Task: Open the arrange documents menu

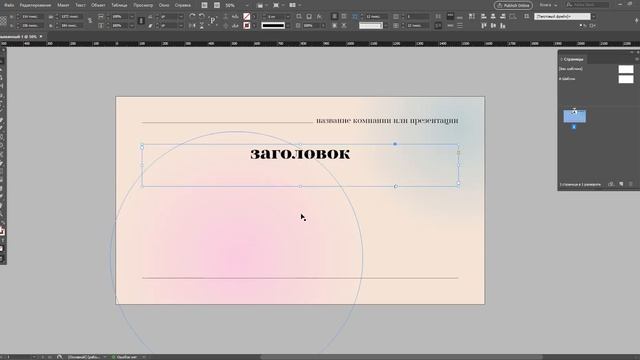Action: coord(295,5)
